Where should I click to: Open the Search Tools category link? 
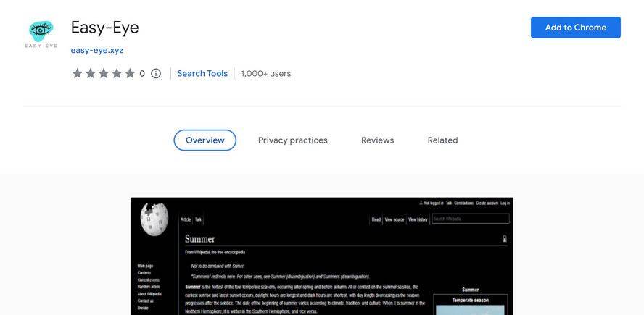point(202,73)
